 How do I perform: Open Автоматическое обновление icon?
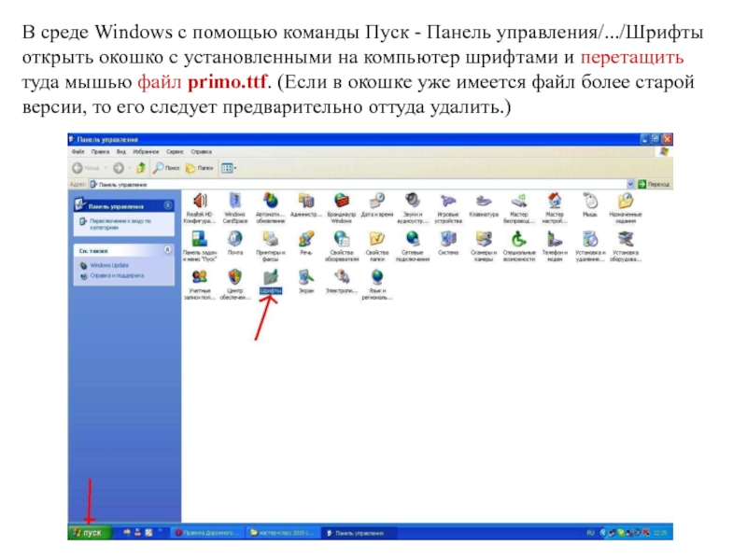[x=270, y=208]
